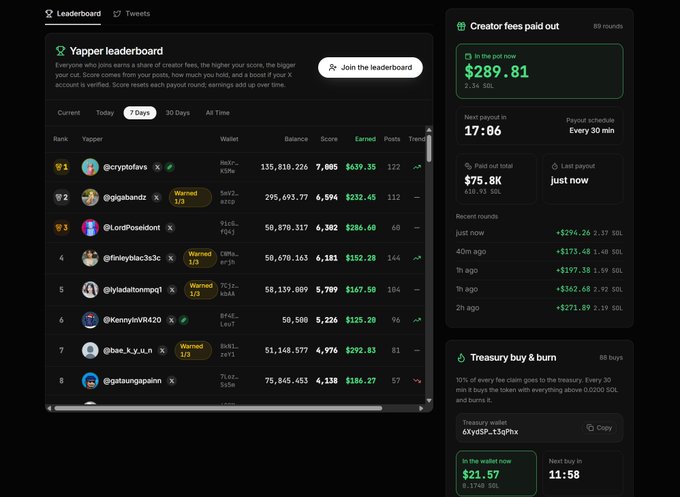Click the Warned 1/3 badge for @finleyblac3s3c
The image size is (680, 497).
click(x=200, y=258)
